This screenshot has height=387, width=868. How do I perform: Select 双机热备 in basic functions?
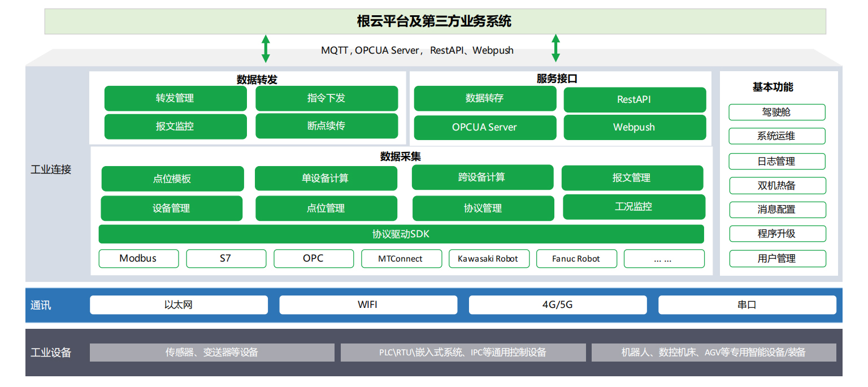(x=776, y=185)
